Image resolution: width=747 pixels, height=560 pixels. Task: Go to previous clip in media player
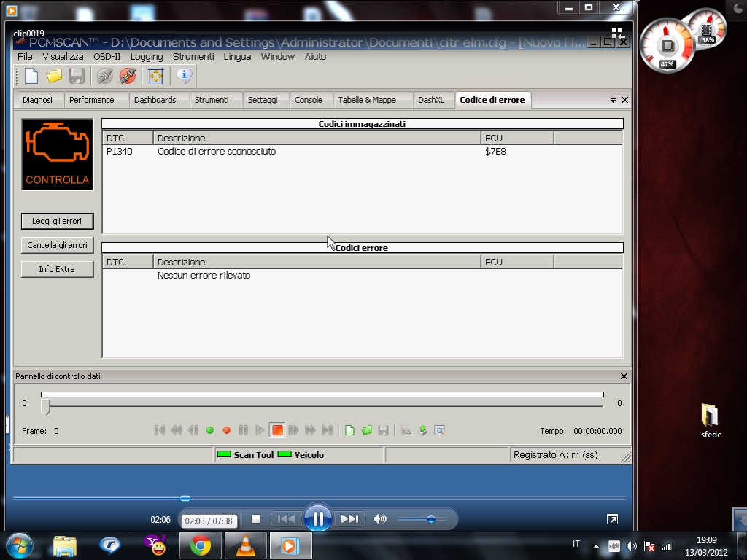tap(286, 518)
